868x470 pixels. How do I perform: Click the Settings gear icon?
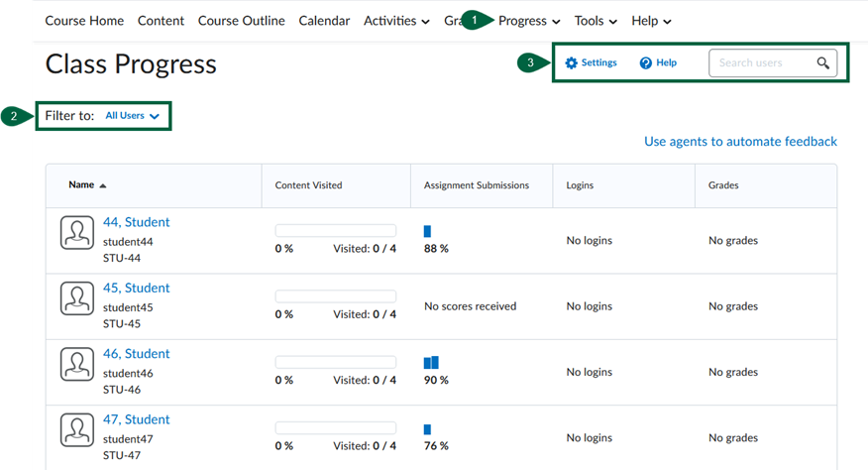[571, 63]
